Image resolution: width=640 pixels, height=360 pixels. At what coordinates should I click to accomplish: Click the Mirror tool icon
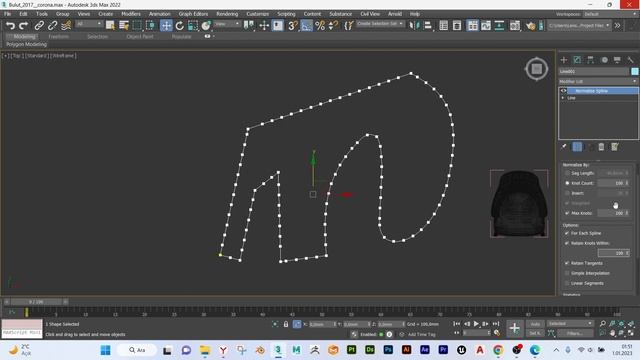pyautogui.click(x=414, y=26)
